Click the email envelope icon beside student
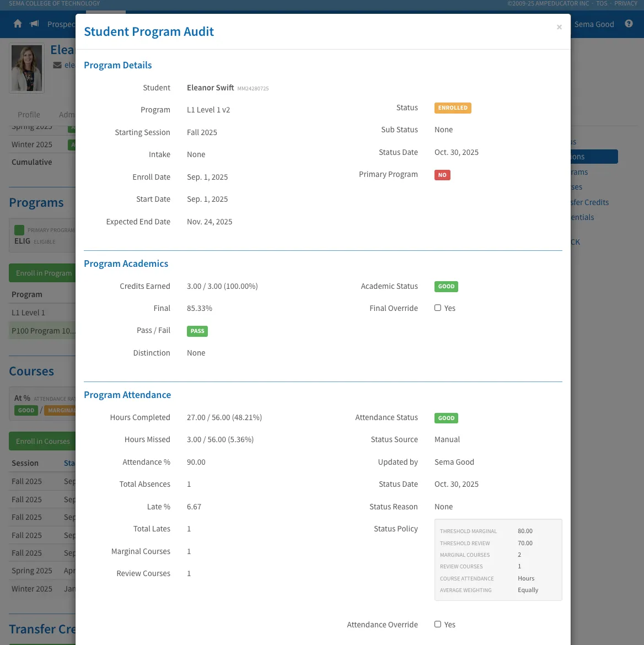 (57, 65)
